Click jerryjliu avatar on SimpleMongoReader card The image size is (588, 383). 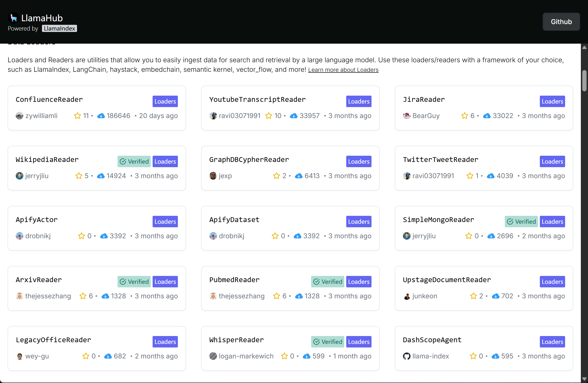pos(407,236)
